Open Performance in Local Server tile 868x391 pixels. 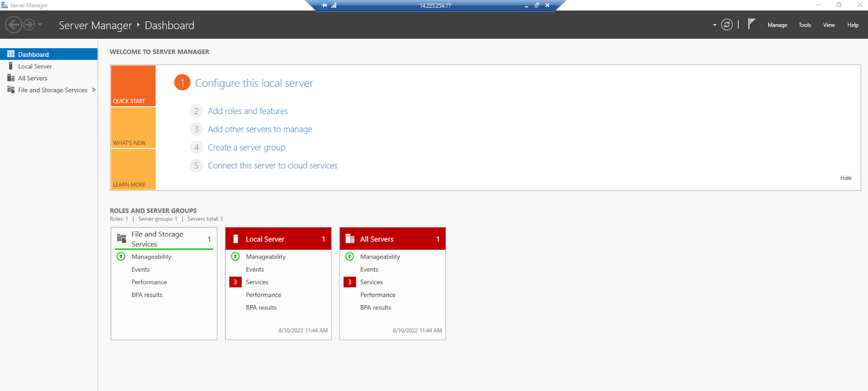tap(264, 295)
